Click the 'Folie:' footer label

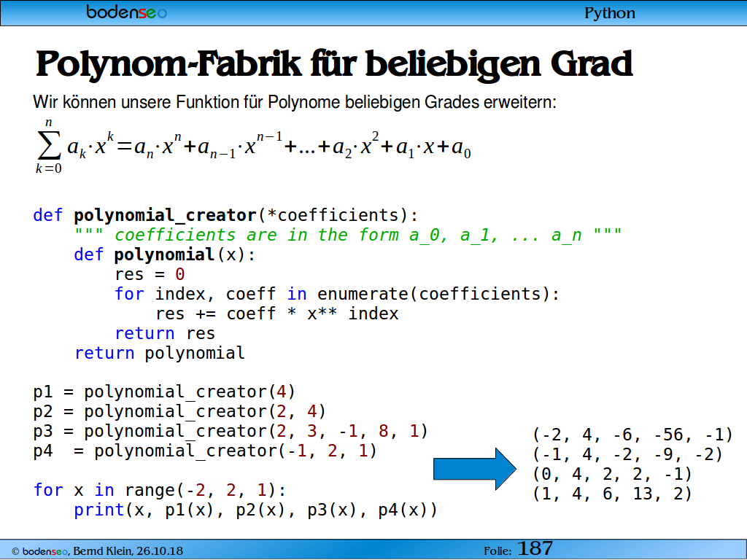(498, 551)
